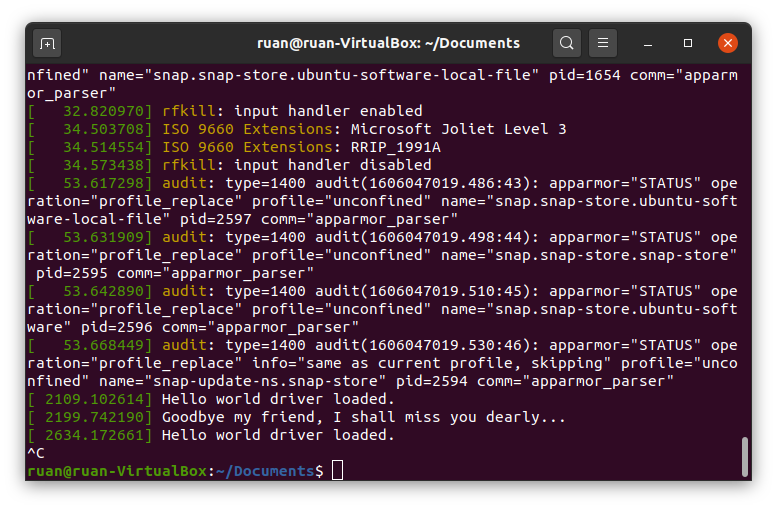777x509 pixels.
Task: Open the hamburger menu in title bar
Action: [x=602, y=43]
